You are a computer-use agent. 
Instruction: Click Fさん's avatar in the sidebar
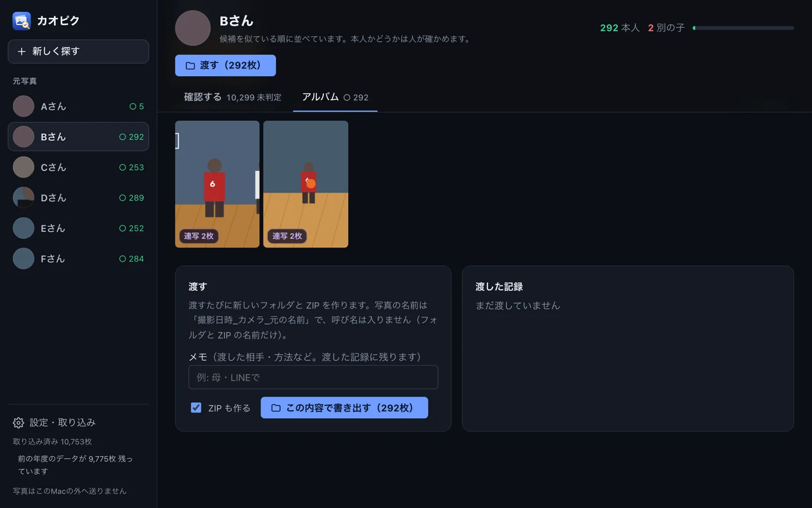click(x=23, y=259)
